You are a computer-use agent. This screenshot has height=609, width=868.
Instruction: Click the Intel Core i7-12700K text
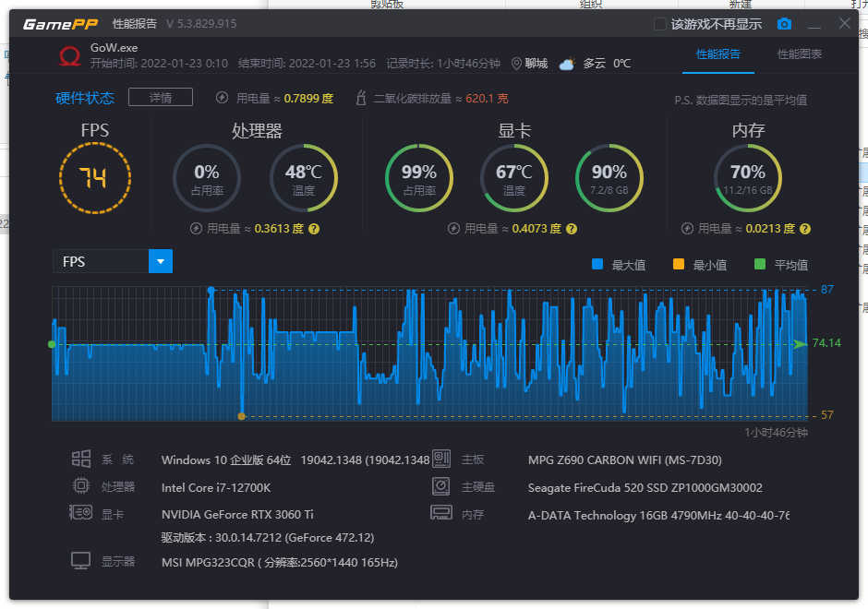(x=216, y=487)
